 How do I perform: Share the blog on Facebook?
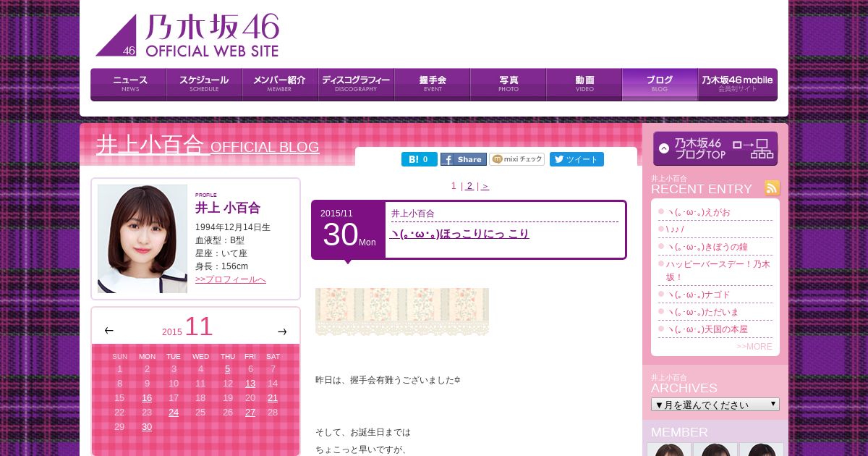tap(464, 159)
